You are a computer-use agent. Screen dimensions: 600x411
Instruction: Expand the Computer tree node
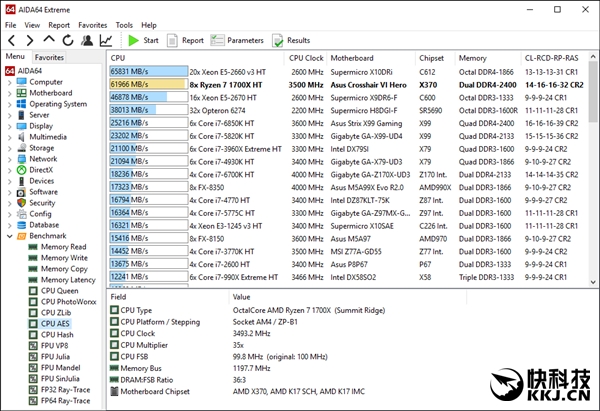point(10,82)
